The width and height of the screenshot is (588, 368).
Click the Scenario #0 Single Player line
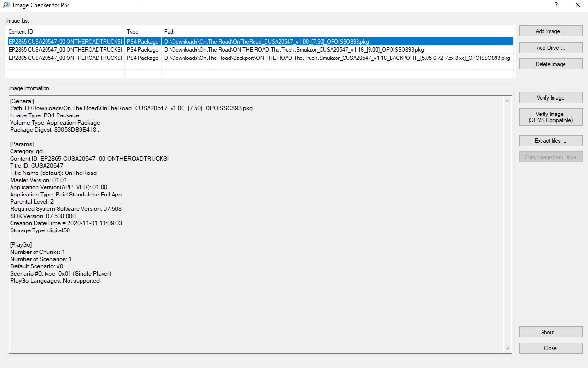pos(61,274)
